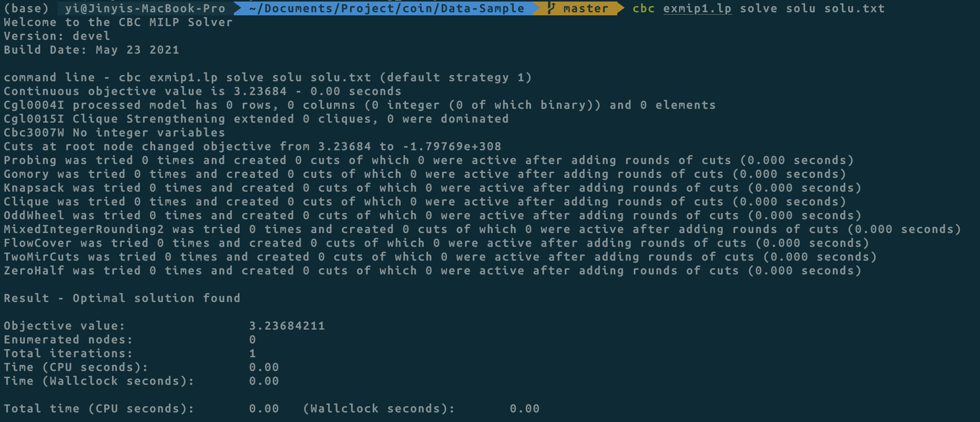Click the Cgl0015I Clique Strengthening message code
The height and width of the screenshot is (422, 980).
point(34,119)
